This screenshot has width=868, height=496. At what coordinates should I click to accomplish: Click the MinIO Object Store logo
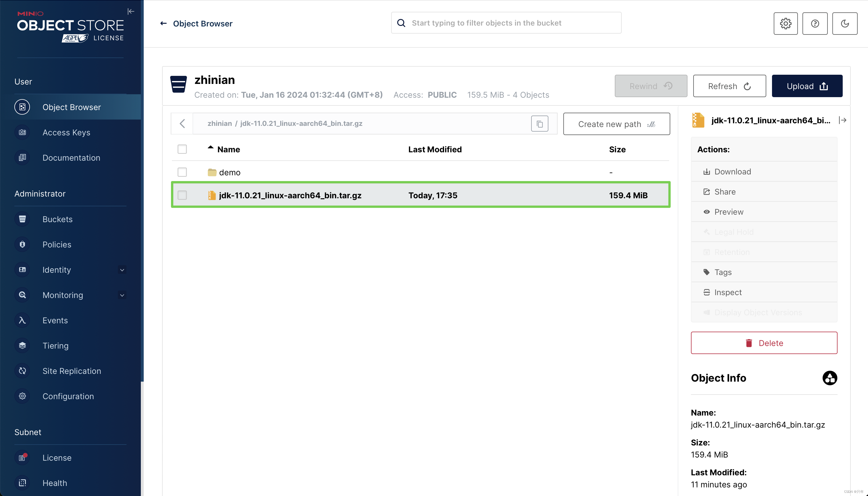70,26
